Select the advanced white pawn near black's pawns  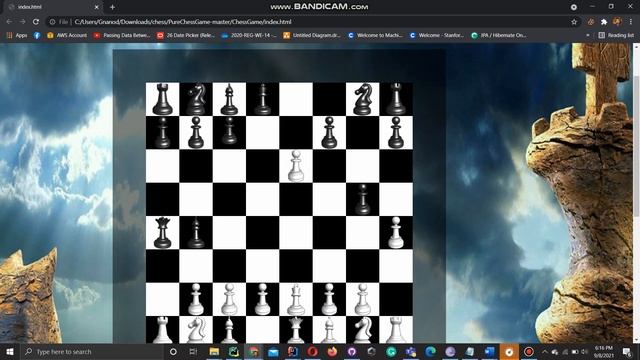296,166
